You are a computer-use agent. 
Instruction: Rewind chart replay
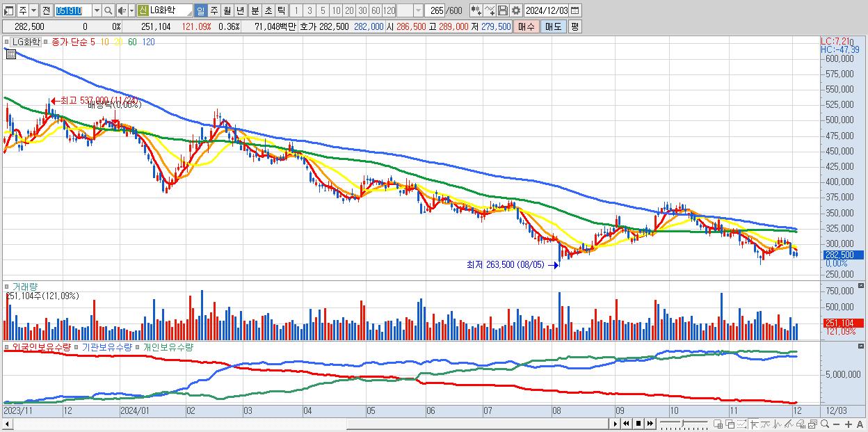(626, 424)
